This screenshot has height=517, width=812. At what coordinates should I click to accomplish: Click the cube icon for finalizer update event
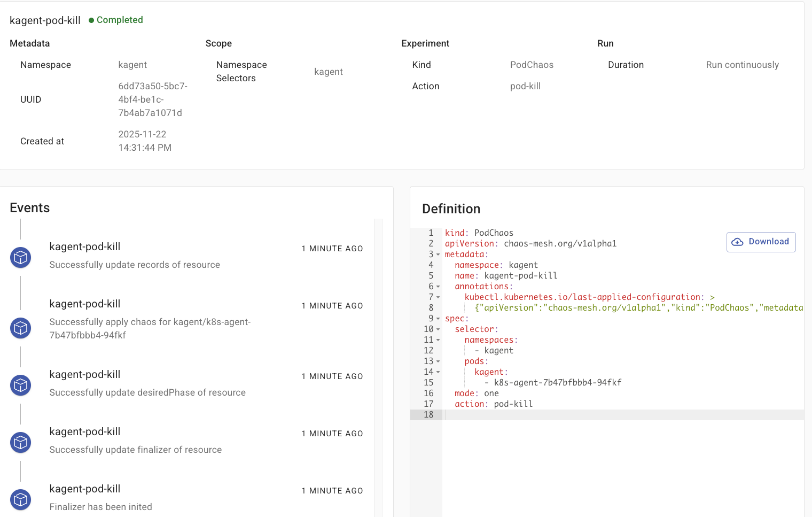coord(21,443)
